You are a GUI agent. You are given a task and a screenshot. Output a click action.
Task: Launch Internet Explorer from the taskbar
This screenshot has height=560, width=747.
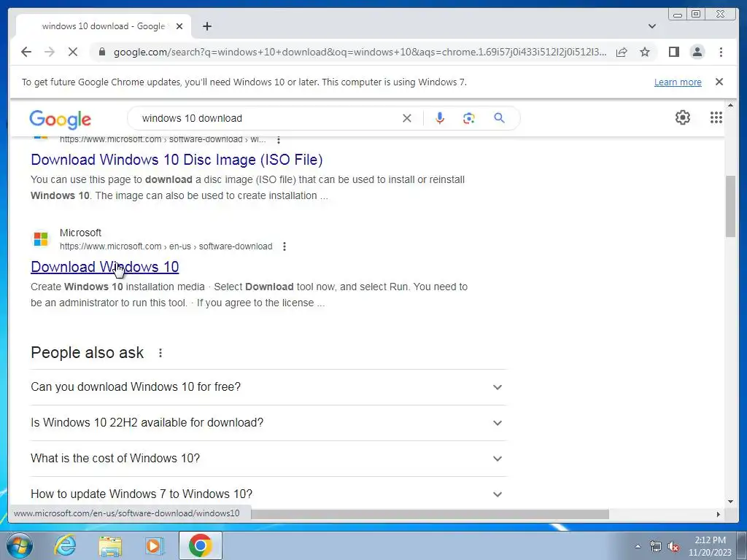[x=65, y=545]
